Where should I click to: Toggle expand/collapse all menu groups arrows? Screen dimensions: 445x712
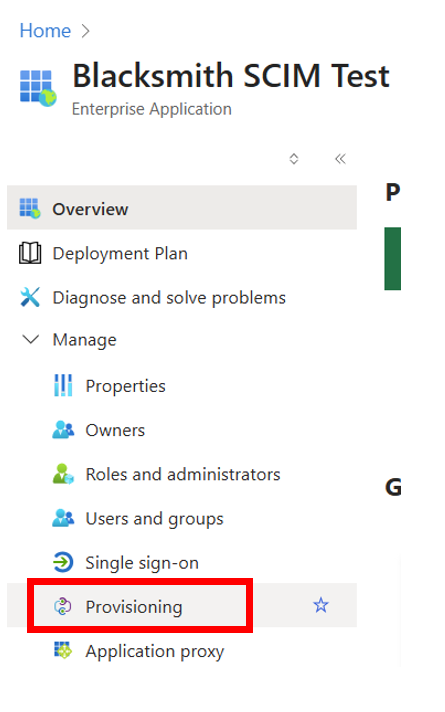pyautogui.click(x=294, y=158)
